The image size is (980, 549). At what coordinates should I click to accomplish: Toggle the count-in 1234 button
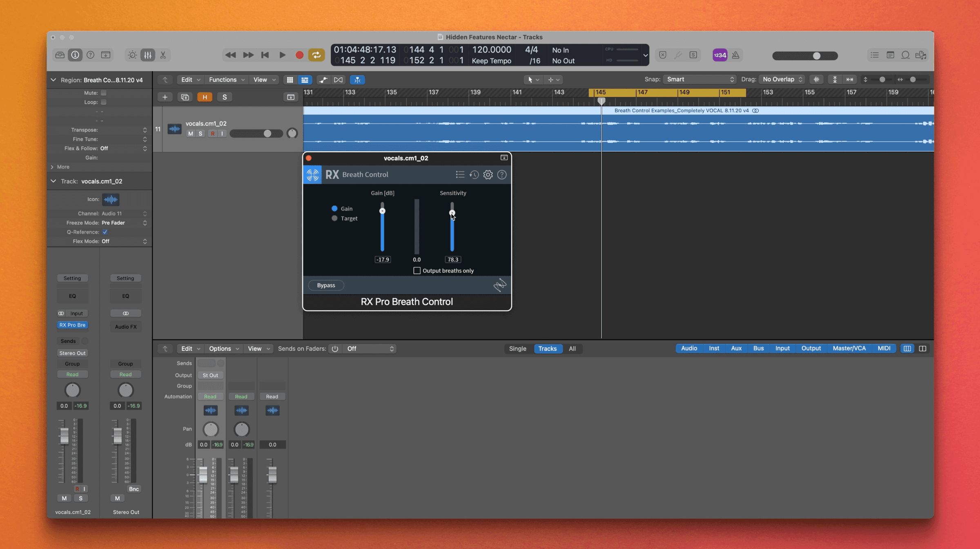point(720,55)
